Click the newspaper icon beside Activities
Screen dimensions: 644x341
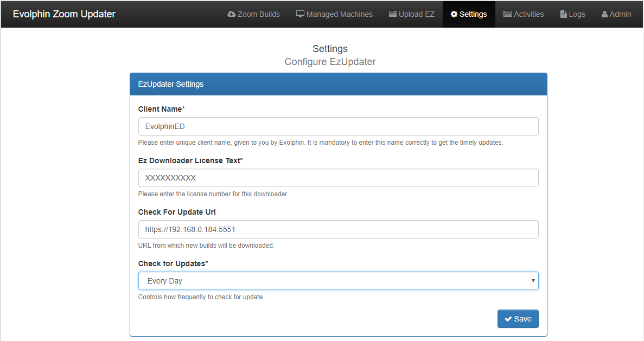point(508,14)
